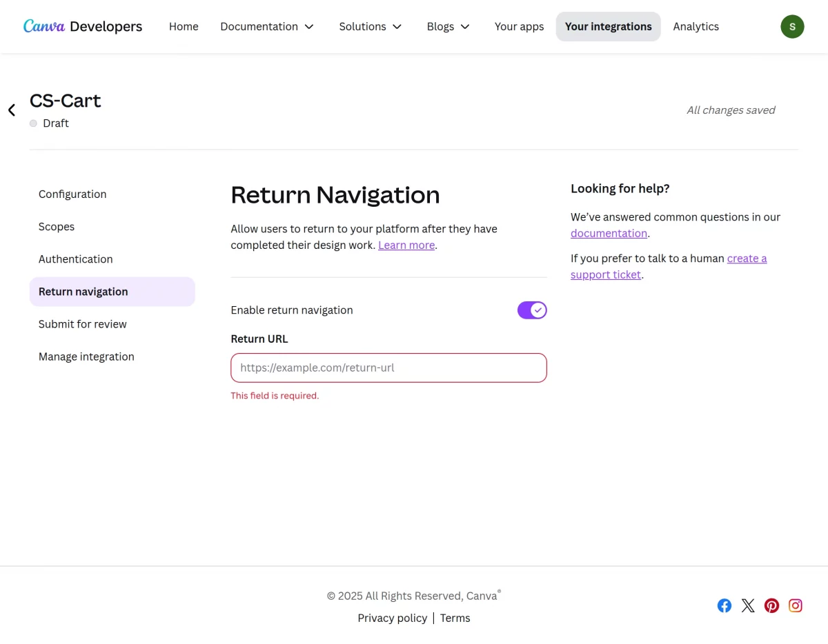Screen dimensions: 828x644
Task: Click the 'Looking for help?' heading
Action: click(620, 189)
